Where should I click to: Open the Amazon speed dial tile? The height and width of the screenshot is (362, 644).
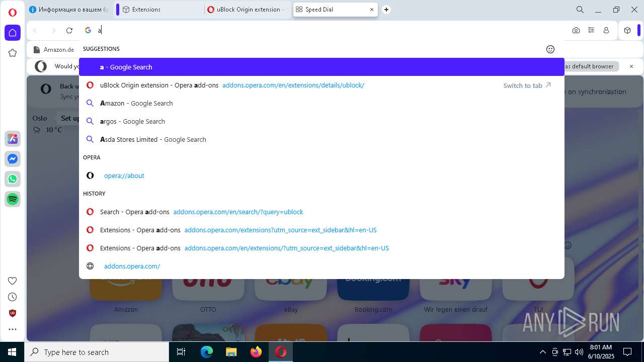[x=126, y=289]
